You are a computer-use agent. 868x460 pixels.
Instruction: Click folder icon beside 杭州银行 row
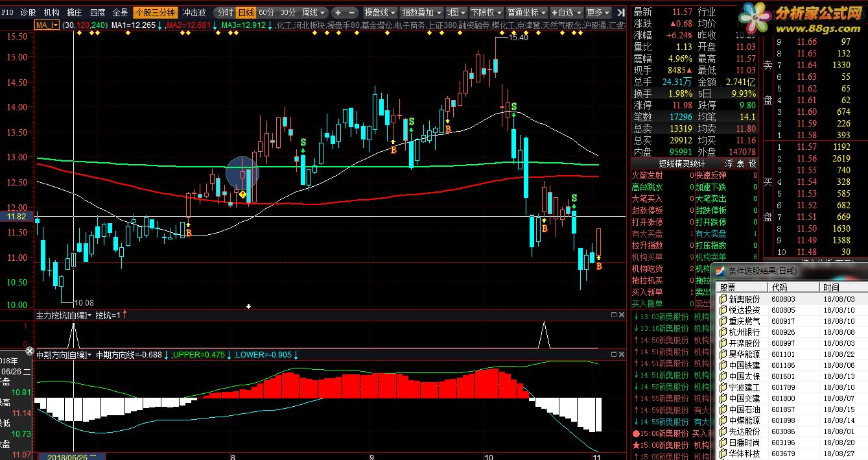723,332
